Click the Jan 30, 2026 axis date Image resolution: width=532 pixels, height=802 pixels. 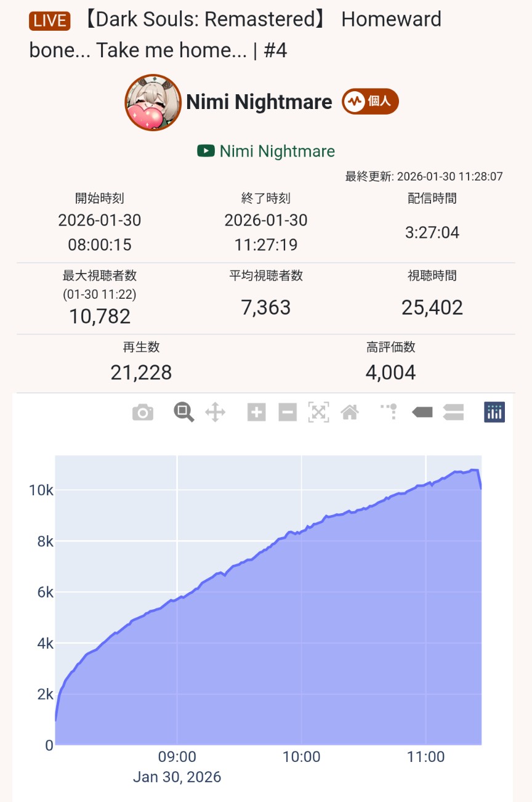coord(177,777)
